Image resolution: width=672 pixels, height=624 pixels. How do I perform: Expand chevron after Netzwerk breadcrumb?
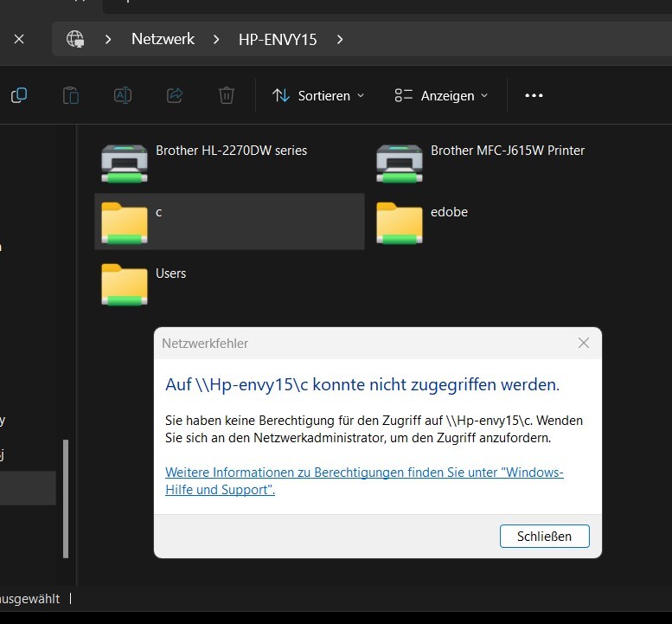pyautogui.click(x=216, y=40)
